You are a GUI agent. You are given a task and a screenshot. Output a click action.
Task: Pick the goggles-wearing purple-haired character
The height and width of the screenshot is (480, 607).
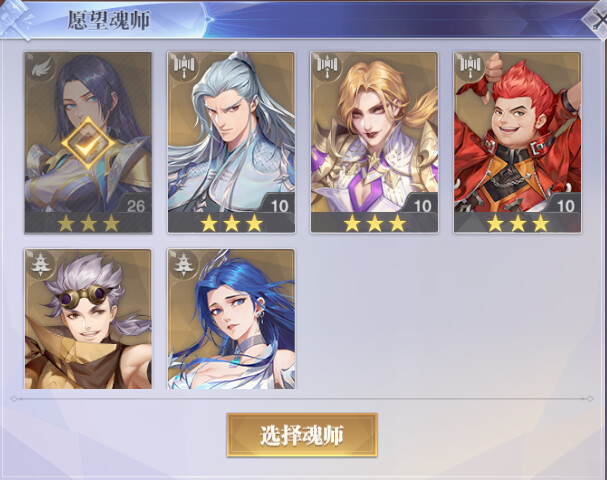pos(88,319)
